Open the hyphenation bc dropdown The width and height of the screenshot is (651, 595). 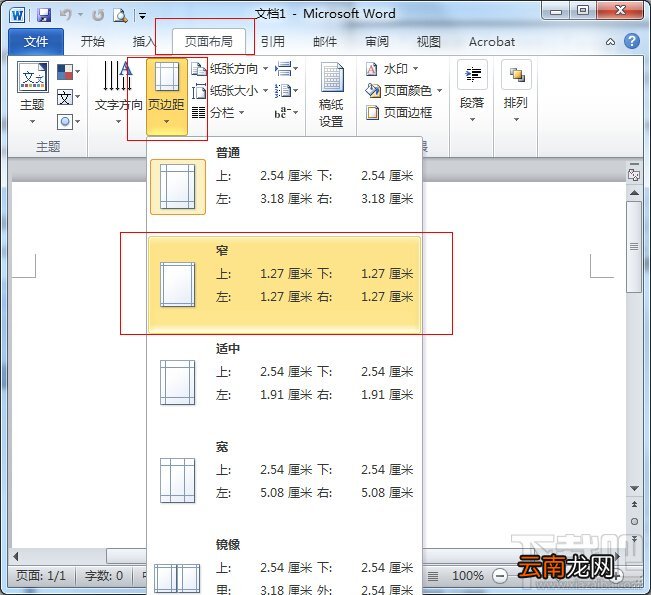tap(286, 113)
